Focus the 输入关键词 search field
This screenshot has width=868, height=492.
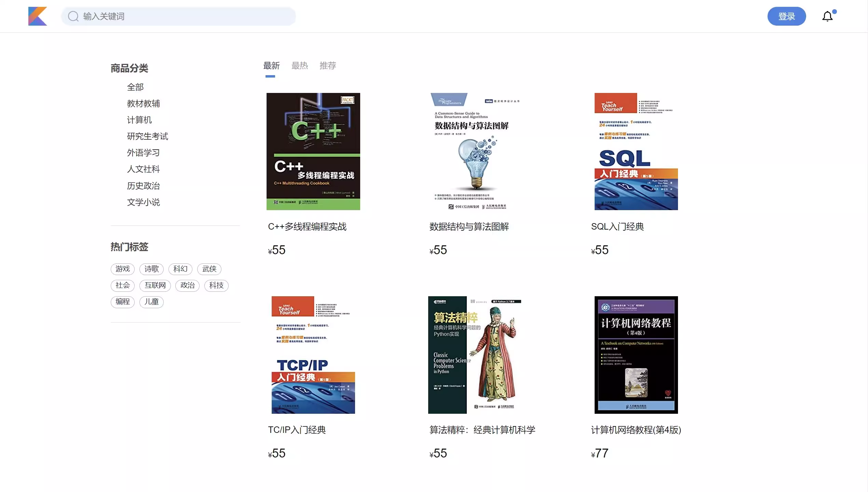point(178,16)
